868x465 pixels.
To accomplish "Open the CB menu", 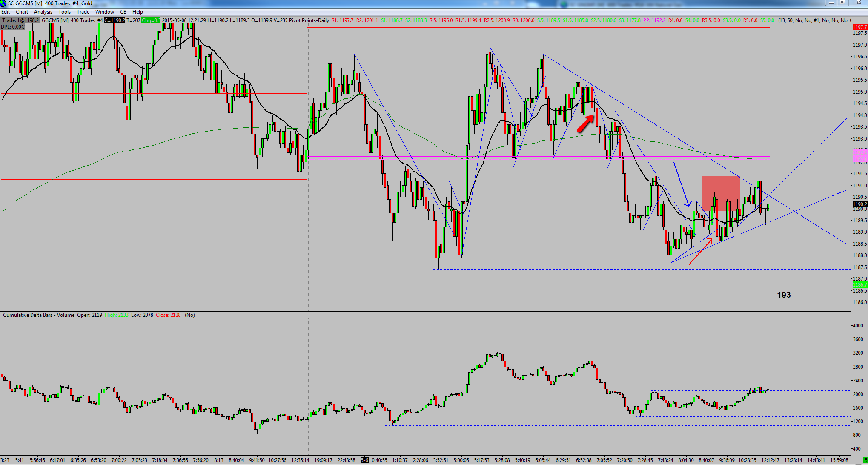I will (x=123, y=12).
